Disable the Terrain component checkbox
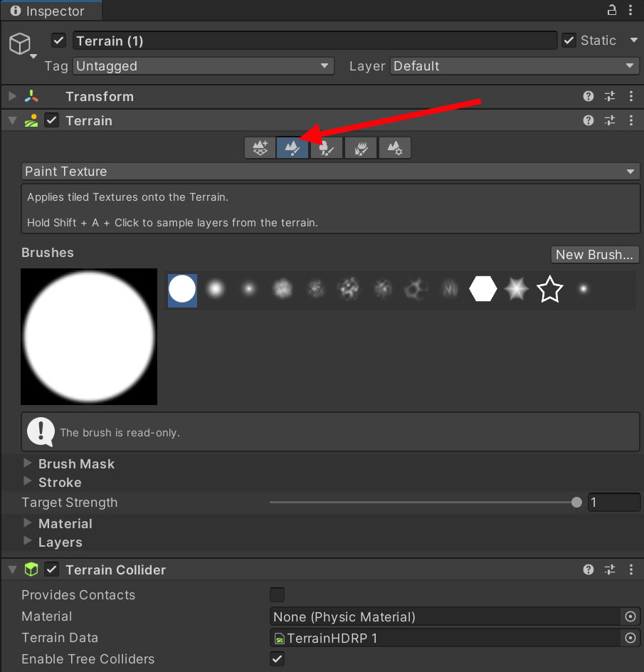The height and width of the screenshot is (672, 644). click(x=52, y=120)
